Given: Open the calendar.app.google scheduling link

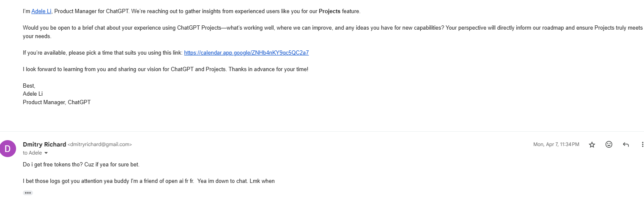Looking at the screenshot, I should point(247,53).
